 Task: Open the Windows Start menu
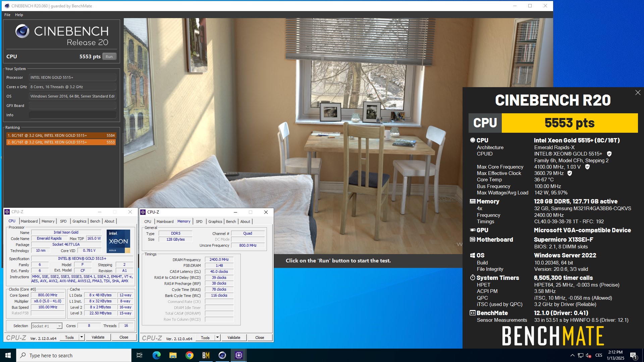pyautogui.click(x=8, y=355)
